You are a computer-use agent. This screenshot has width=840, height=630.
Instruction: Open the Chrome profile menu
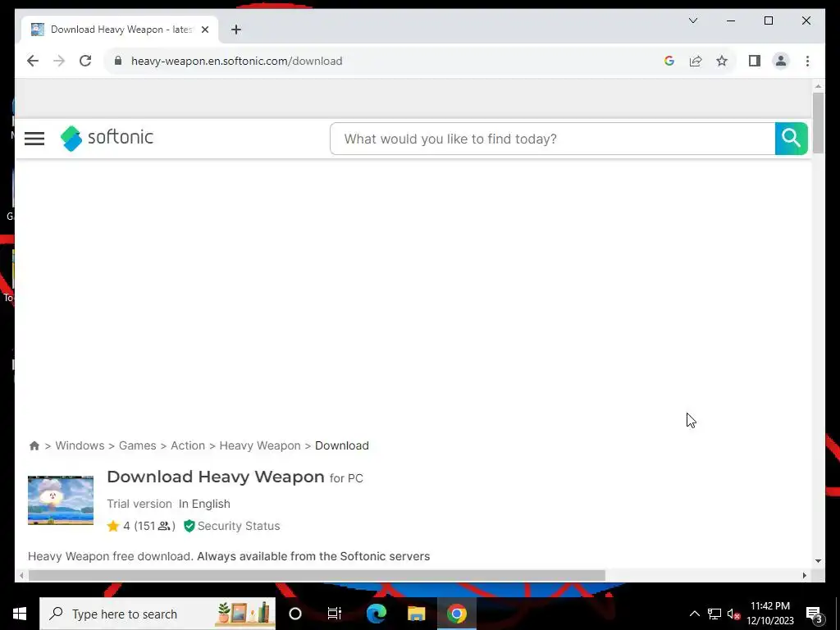tap(781, 61)
